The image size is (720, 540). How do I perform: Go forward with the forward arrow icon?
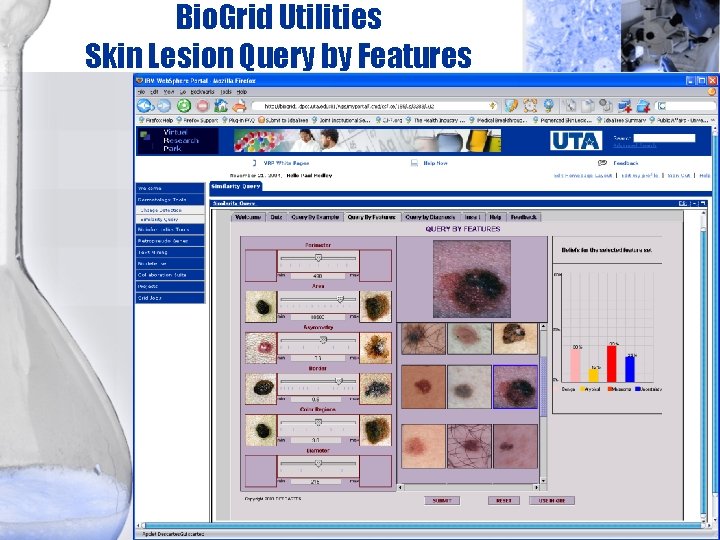pyautogui.click(x=164, y=106)
